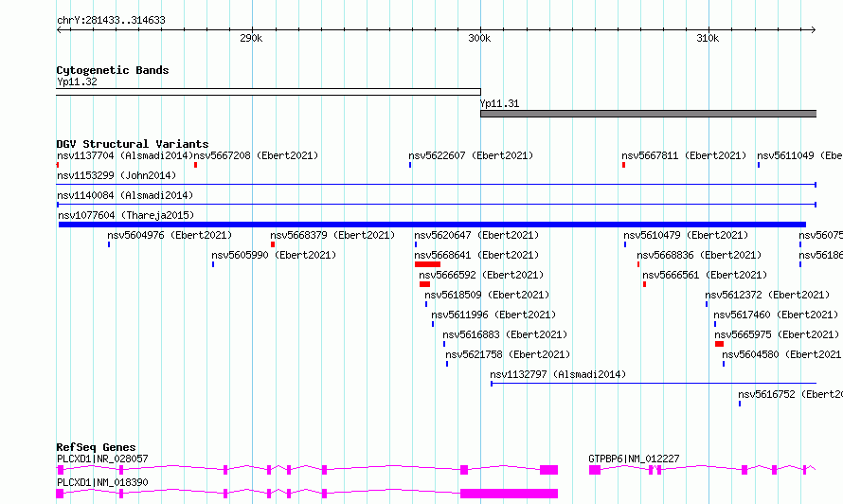Click the Yp11.31 cytogenetic band label
843x504 pixels.
click(499, 104)
